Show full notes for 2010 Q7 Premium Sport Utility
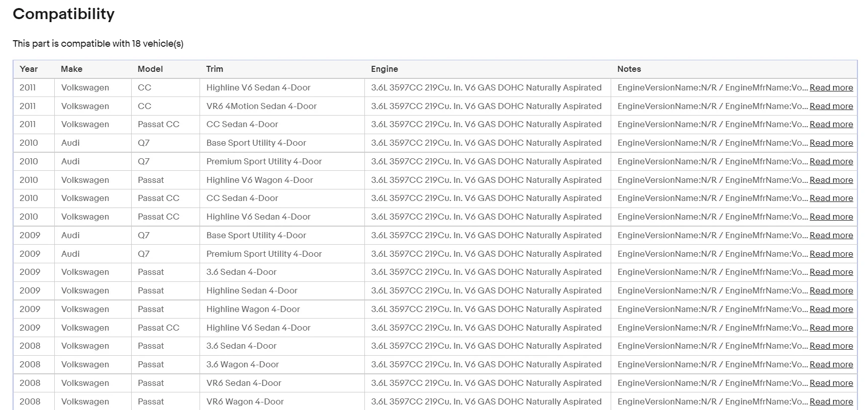This screenshot has height=410, width=868. click(x=831, y=161)
